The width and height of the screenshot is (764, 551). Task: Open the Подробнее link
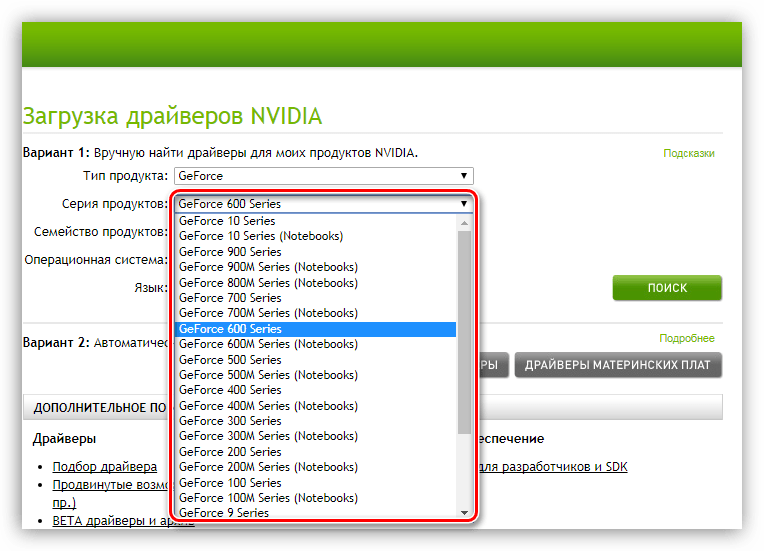(687, 338)
